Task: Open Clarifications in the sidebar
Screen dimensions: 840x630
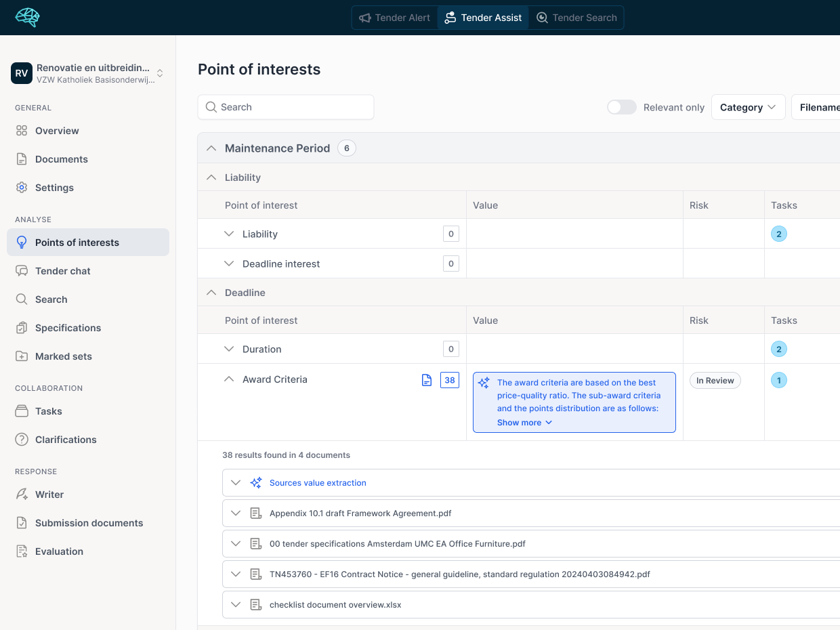Action: (66, 440)
